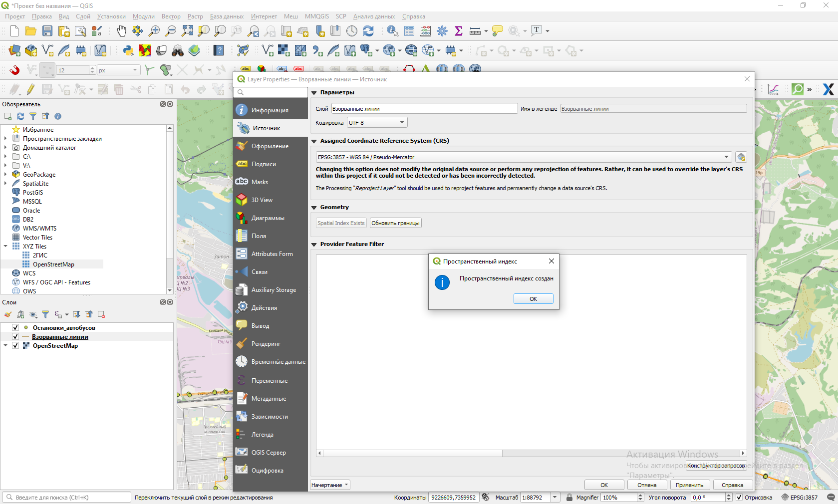
Task: Open the Fields (Поля) section
Action: click(259, 236)
